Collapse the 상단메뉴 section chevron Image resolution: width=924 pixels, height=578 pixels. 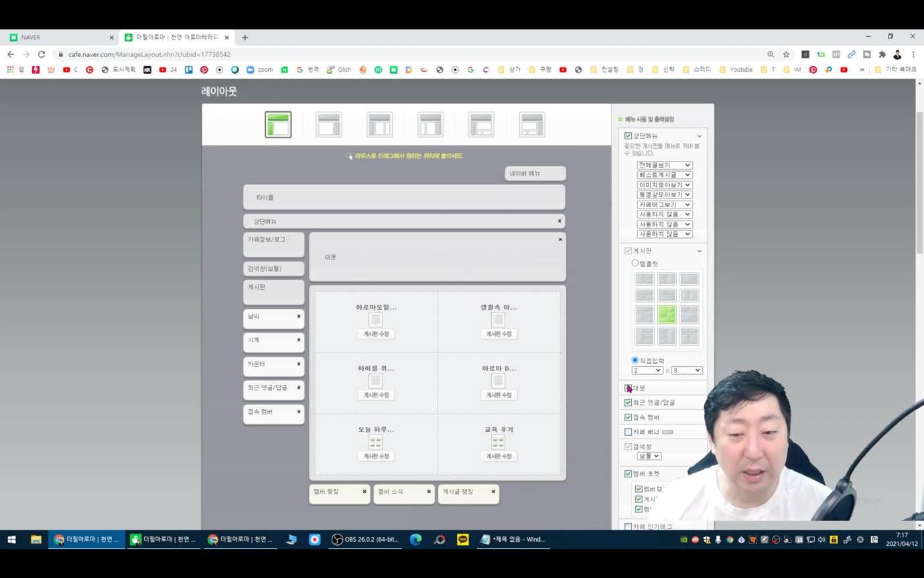(x=700, y=136)
